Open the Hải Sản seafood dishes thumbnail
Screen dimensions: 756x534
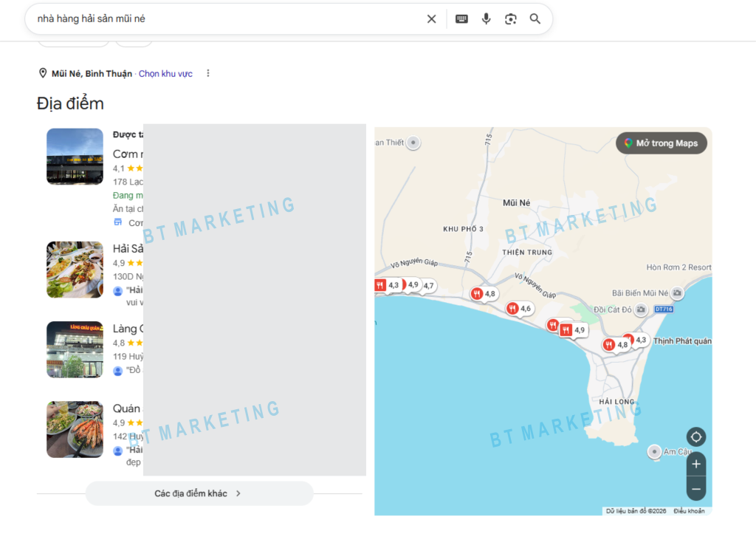click(x=75, y=270)
